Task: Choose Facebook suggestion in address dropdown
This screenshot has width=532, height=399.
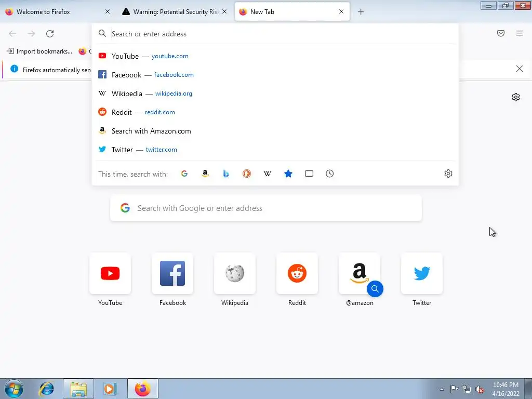Action: (x=275, y=75)
